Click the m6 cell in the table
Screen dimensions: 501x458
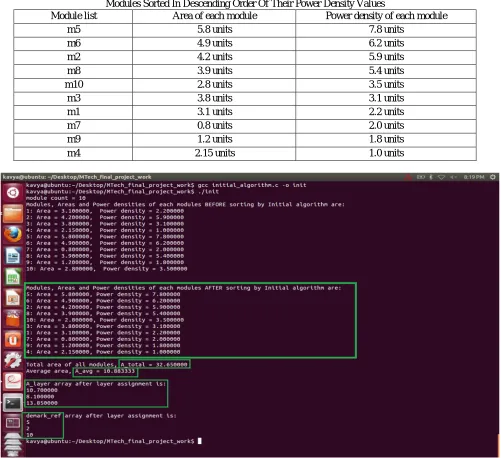(74, 43)
